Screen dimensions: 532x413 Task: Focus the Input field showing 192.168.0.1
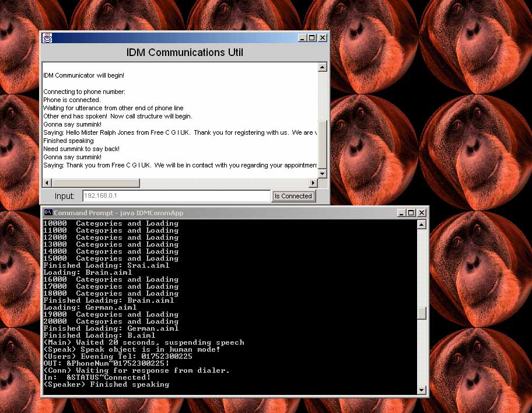pos(176,196)
